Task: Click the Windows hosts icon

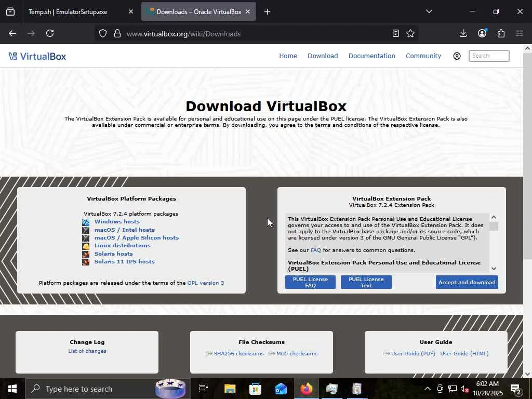Action: pos(86,222)
